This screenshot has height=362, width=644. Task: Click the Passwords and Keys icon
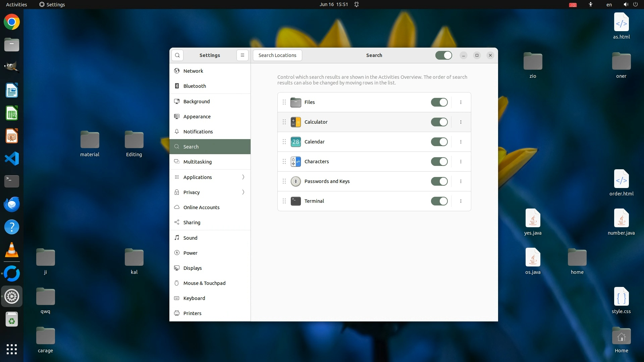point(296,181)
